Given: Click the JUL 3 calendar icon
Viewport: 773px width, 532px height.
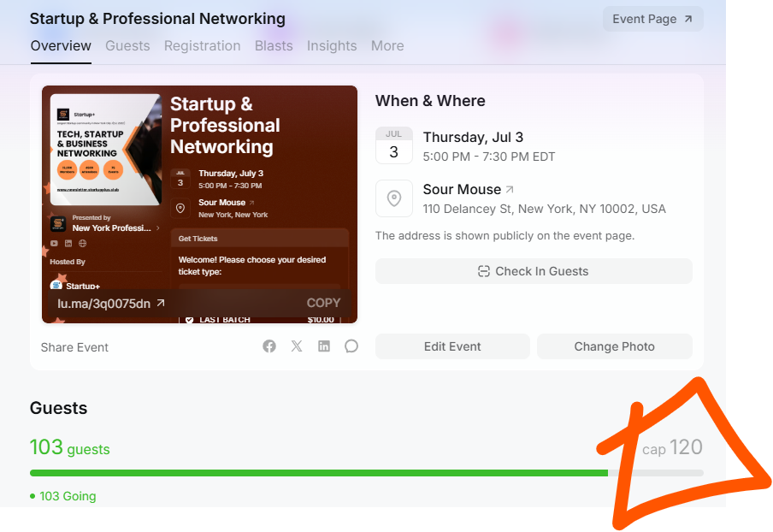Looking at the screenshot, I should tap(394, 145).
